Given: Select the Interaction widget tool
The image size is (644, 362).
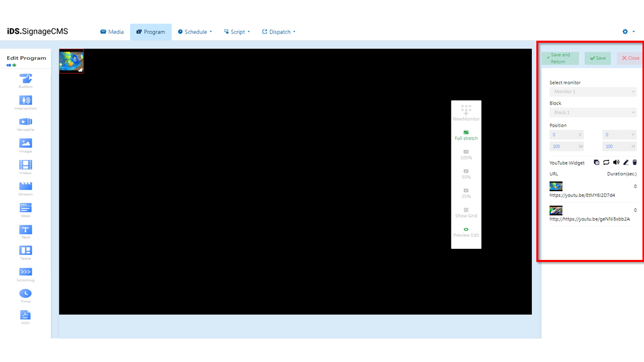Looking at the screenshot, I should coord(25,102).
